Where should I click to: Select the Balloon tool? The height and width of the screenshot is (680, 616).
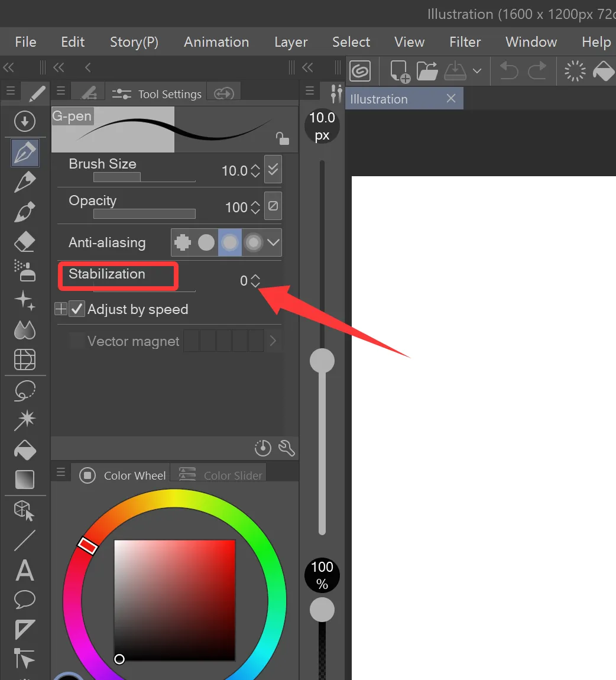(25, 600)
